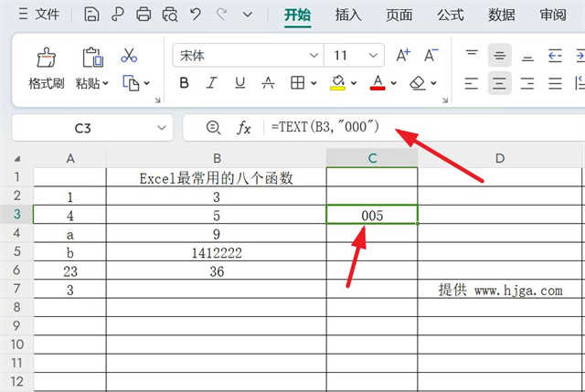Select cell containing 1412222
The width and height of the screenshot is (585, 392).
217,252
